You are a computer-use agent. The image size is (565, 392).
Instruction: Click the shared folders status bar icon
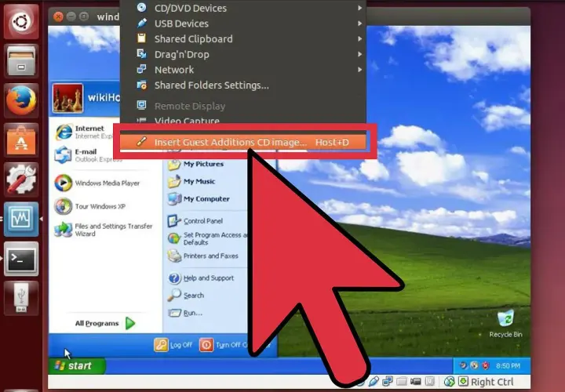[x=402, y=381]
